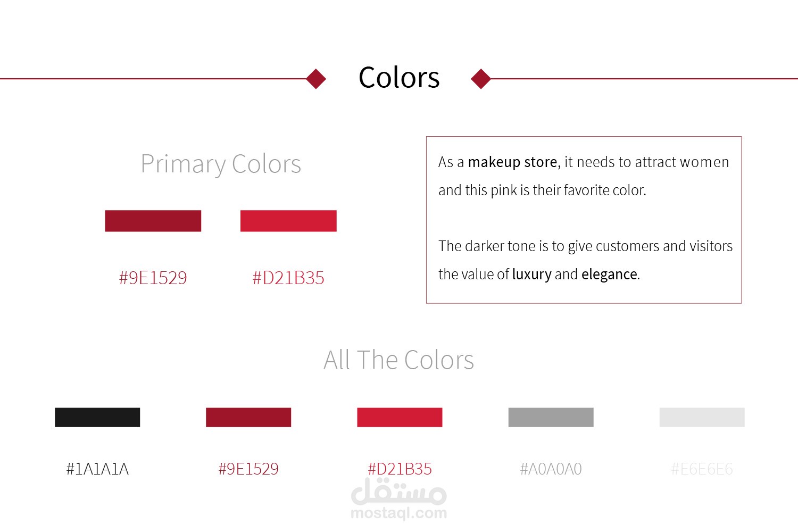Image resolution: width=798 pixels, height=532 pixels.
Task: Pick the black #1A1A1A swatch
Action: point(97,417)
